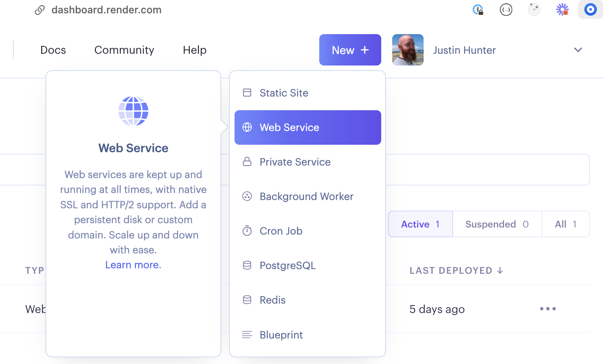
Task: Click the large globe illustration in the Web Service card
Action: (133, 111)
